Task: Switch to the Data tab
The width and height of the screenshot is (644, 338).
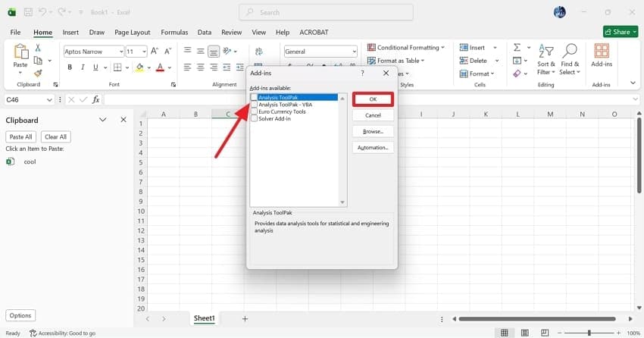Action: coord(204,32)
